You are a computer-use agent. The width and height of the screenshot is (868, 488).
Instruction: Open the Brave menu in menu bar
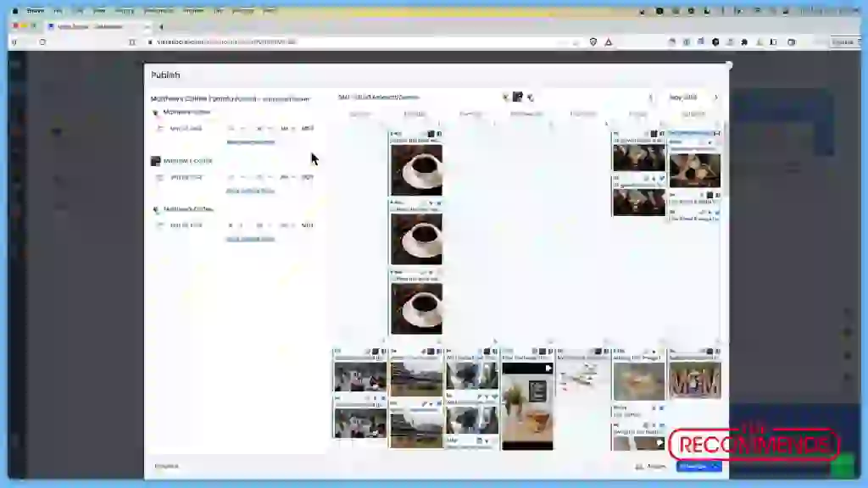(x=35, y=10)
